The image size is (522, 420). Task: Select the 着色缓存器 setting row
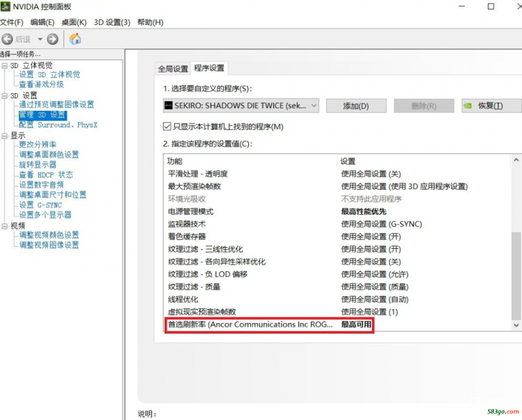337,237
